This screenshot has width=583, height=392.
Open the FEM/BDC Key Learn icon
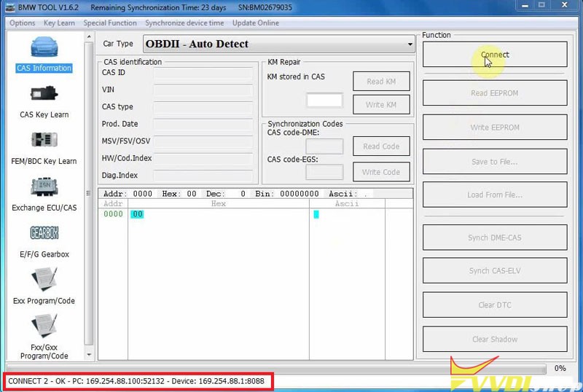(44, 140)
